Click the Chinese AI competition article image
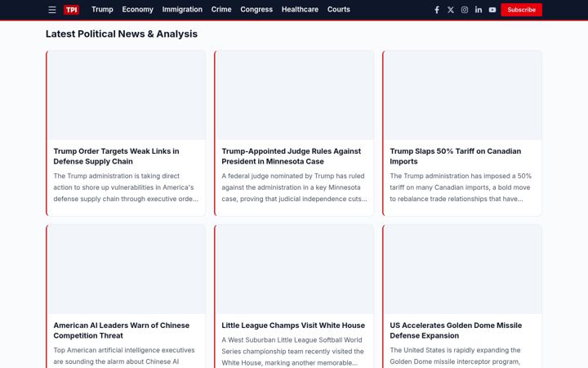 pyautogui.click(x=127, y=269)
